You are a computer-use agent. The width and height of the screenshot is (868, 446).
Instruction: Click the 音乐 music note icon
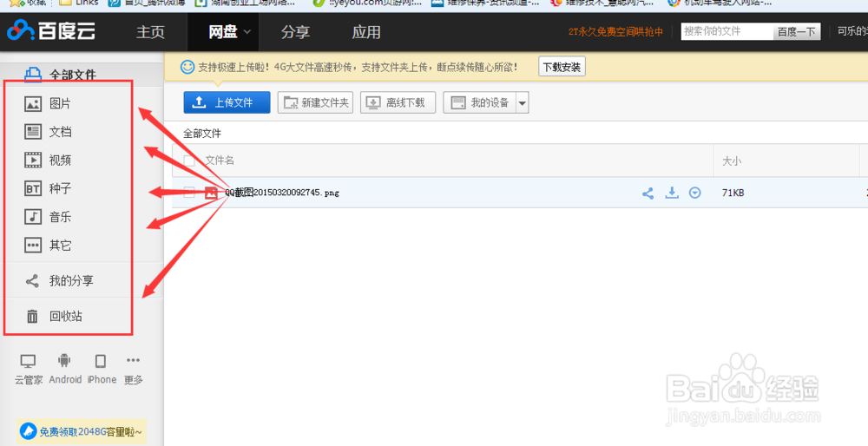click(33, 217)
